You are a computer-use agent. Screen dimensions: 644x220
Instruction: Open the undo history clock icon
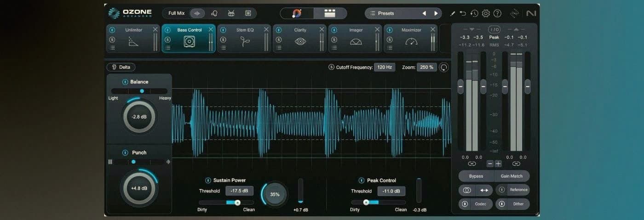[474, 13]
